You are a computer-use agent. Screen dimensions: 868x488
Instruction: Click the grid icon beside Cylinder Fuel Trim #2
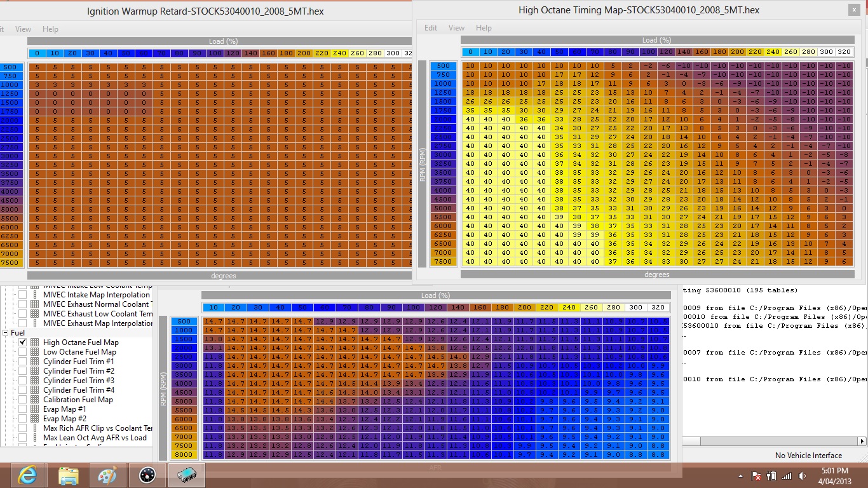click(34, 371)
